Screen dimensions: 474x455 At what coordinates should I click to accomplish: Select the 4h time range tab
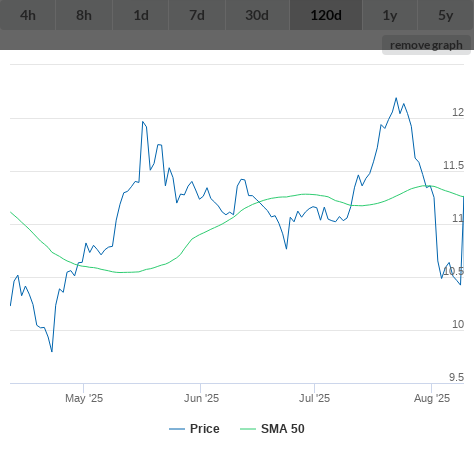pos(28,15)
